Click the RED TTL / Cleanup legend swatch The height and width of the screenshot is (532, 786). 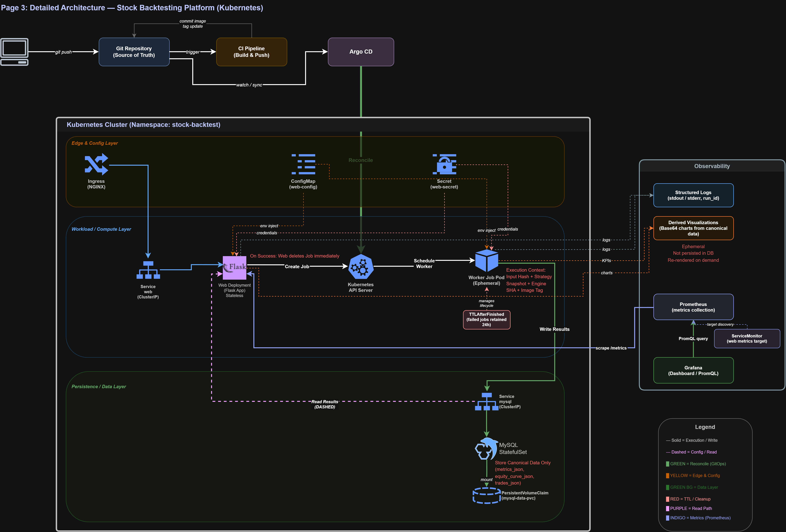pyautogui.click(x=668, y=499)
